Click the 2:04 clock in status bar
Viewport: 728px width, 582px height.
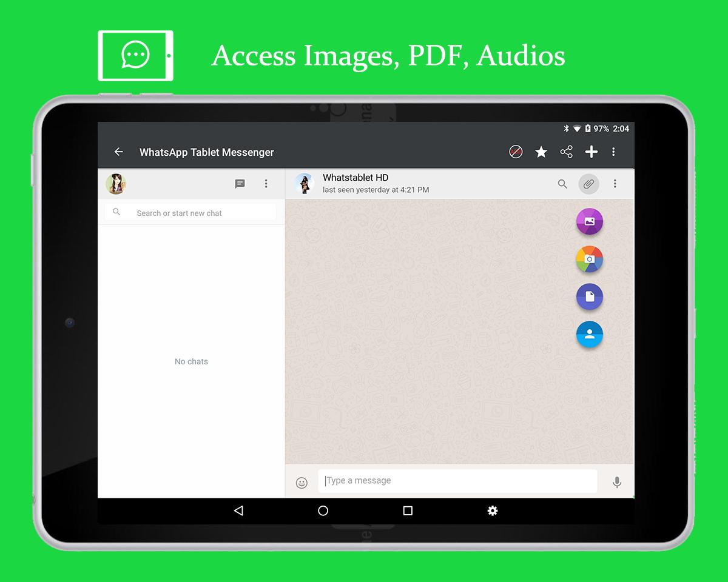pos(621,129)
